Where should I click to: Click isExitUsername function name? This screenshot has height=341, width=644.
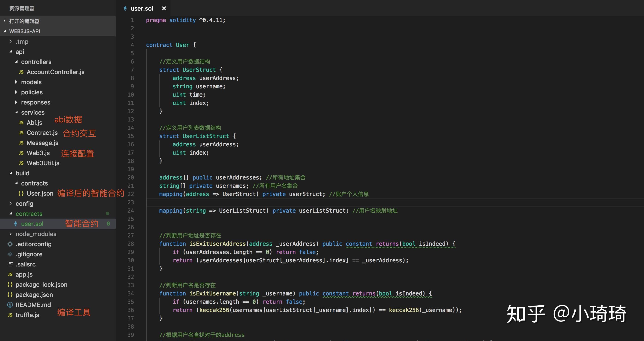click(213, 294)
